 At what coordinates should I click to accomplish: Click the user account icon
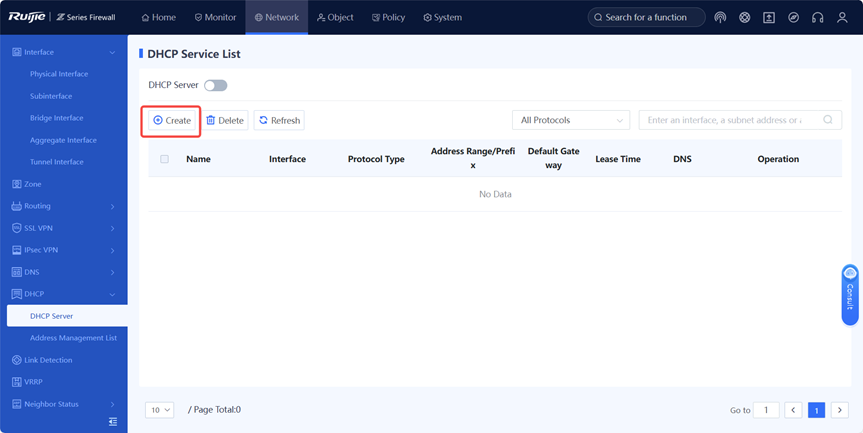pyautogui.click(x=843, y=18)
